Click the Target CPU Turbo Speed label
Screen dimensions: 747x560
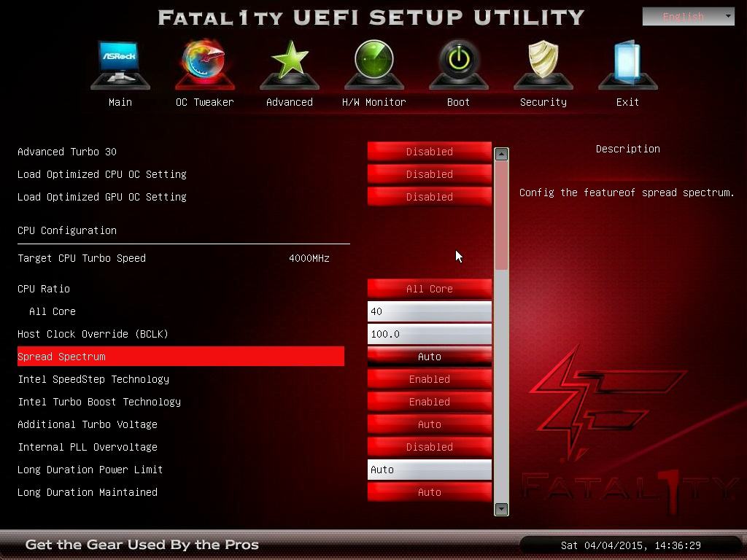pyautogui.click(x=82, y=258)
